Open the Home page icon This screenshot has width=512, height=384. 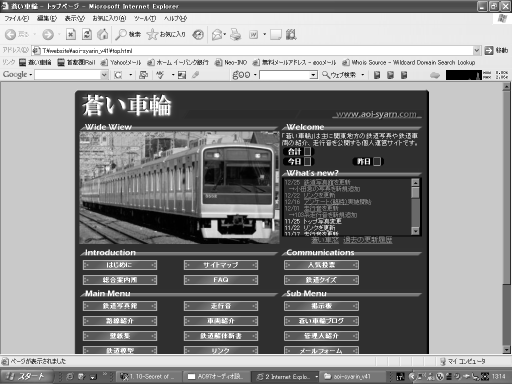click(x=103, y=34)
